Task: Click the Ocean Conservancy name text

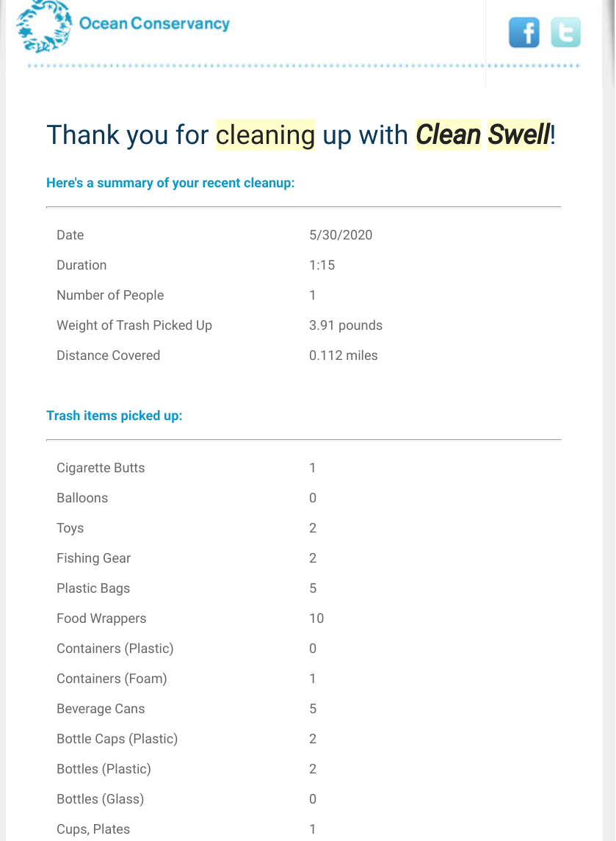Action: 154,24
